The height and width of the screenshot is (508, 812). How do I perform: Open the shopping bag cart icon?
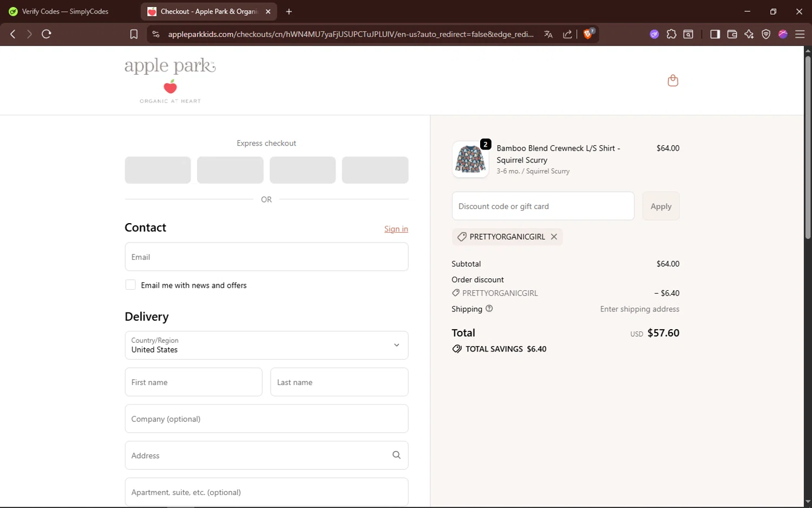pos(673,80)
